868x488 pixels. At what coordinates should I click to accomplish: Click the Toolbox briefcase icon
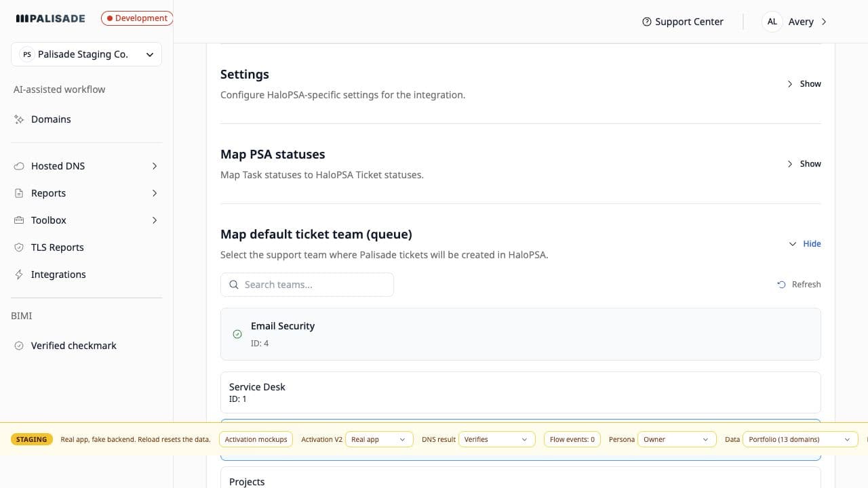pos(19,220)
